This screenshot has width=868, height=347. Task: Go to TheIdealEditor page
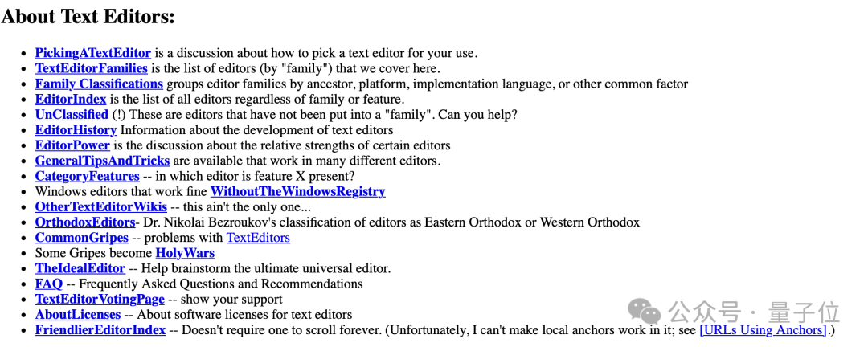(x=80, y=269)
